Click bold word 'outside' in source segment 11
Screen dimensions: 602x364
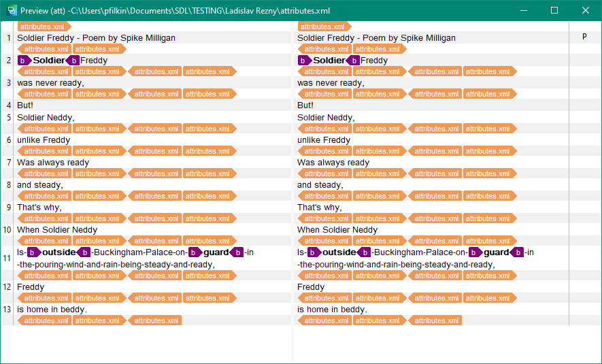(x=59, y=252)
